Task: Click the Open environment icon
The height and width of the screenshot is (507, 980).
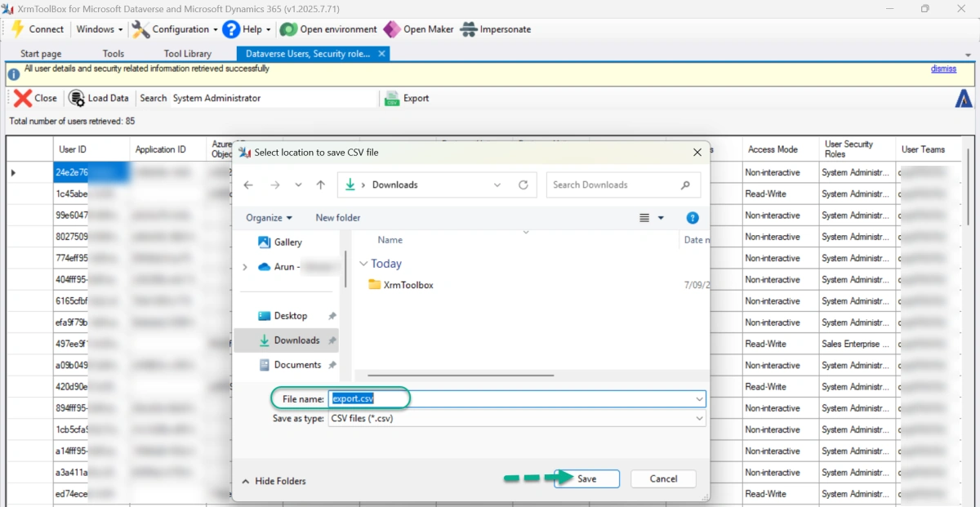Action: click(x=288, y=29)
